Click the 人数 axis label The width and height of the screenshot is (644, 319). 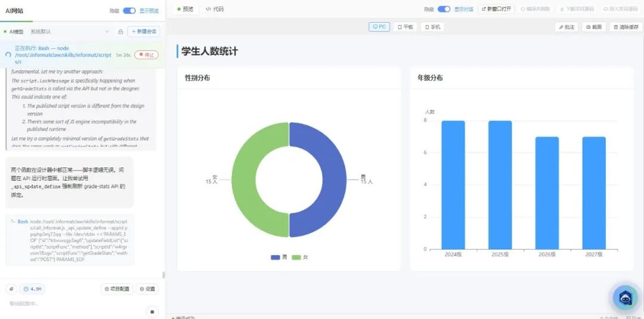tap(429, 112)
